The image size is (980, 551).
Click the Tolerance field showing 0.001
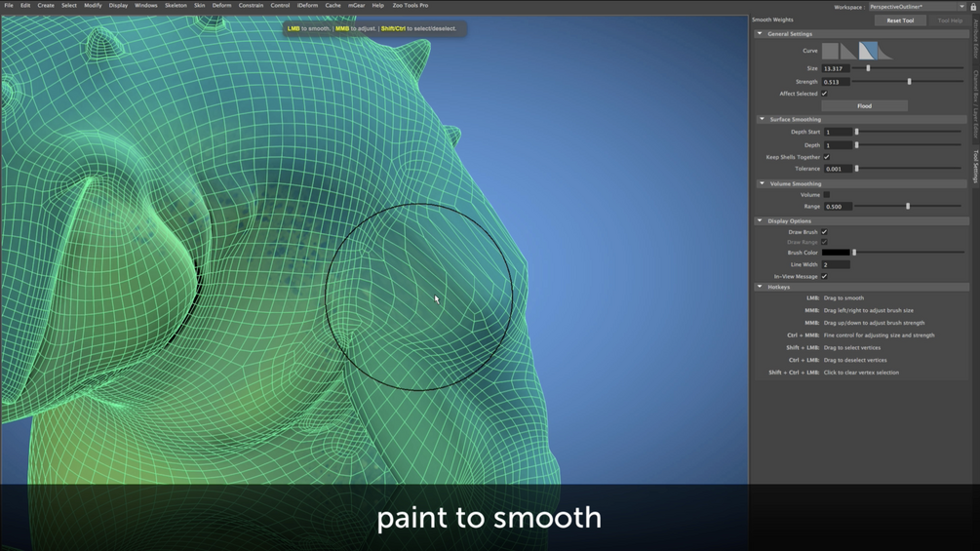pos(838,169)
